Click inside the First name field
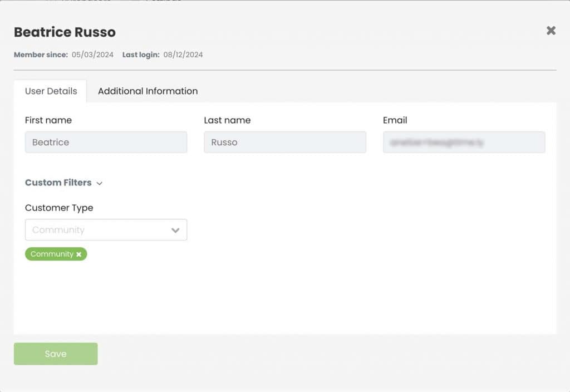570x392 pixels. coord(106,142)
